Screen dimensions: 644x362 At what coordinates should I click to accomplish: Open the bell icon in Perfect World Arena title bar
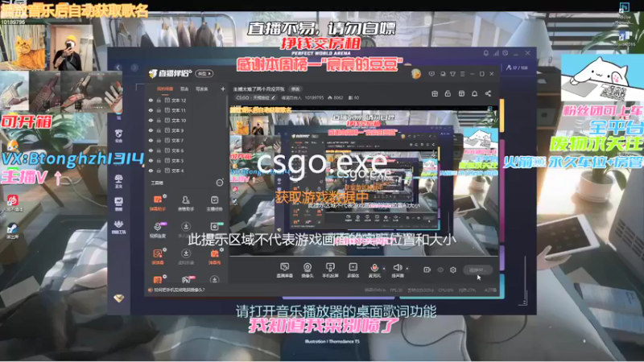(x=486, y=53)
